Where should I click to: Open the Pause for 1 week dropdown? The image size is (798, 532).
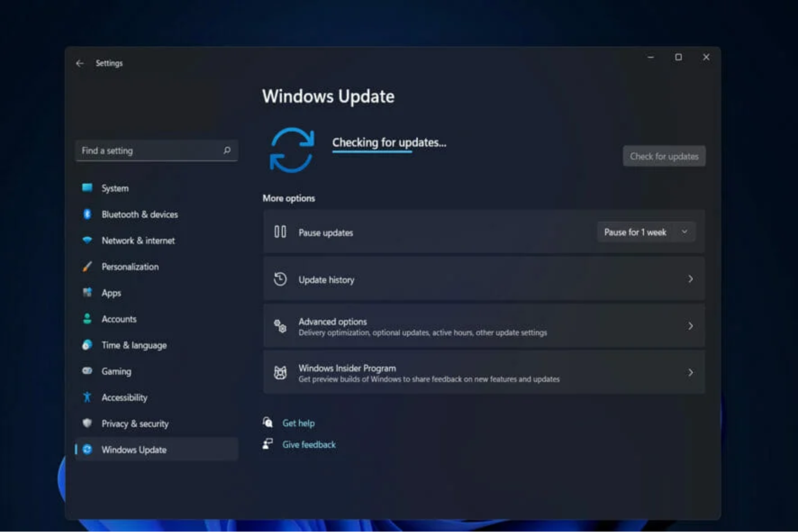pos(646,232)
